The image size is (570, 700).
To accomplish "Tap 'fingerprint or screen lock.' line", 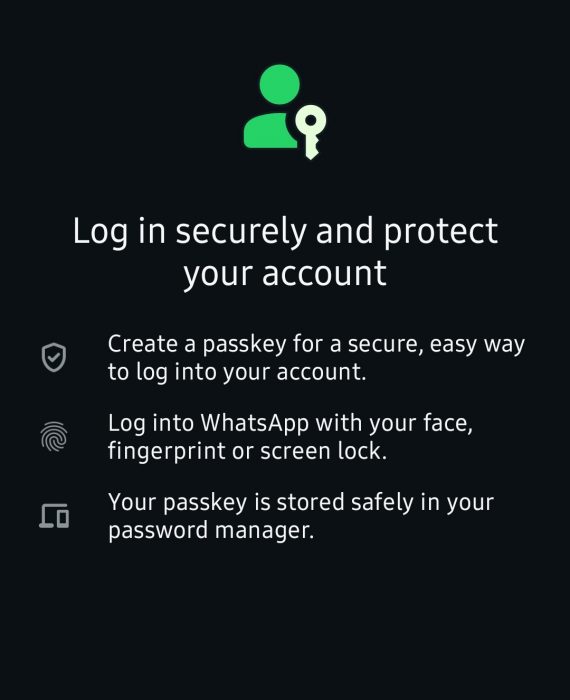I will pyautogui.click(x=247, y=451).
